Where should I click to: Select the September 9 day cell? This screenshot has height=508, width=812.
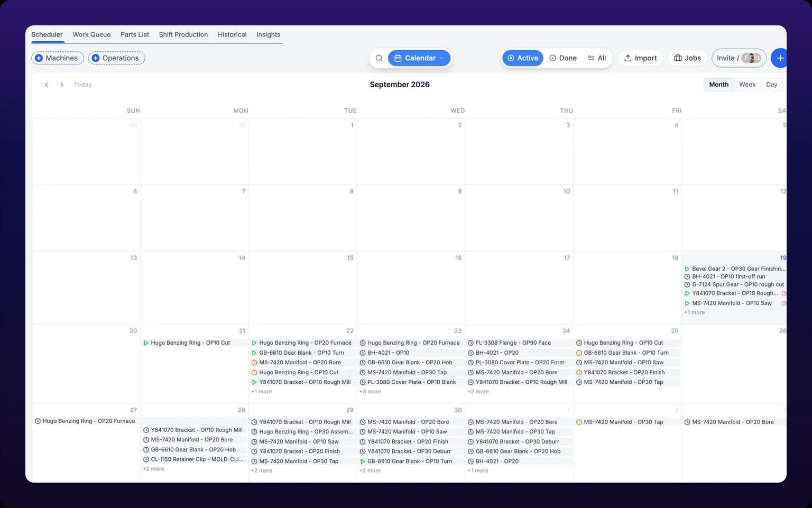coord(411,218)
